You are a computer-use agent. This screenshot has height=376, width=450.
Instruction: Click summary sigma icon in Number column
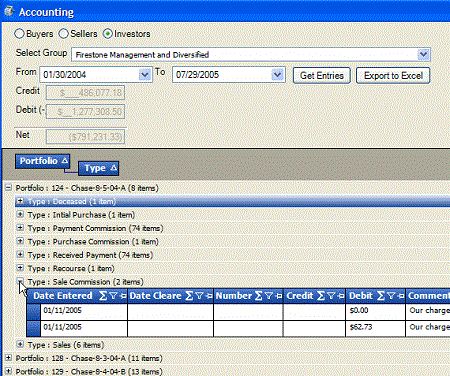point(259,296)
